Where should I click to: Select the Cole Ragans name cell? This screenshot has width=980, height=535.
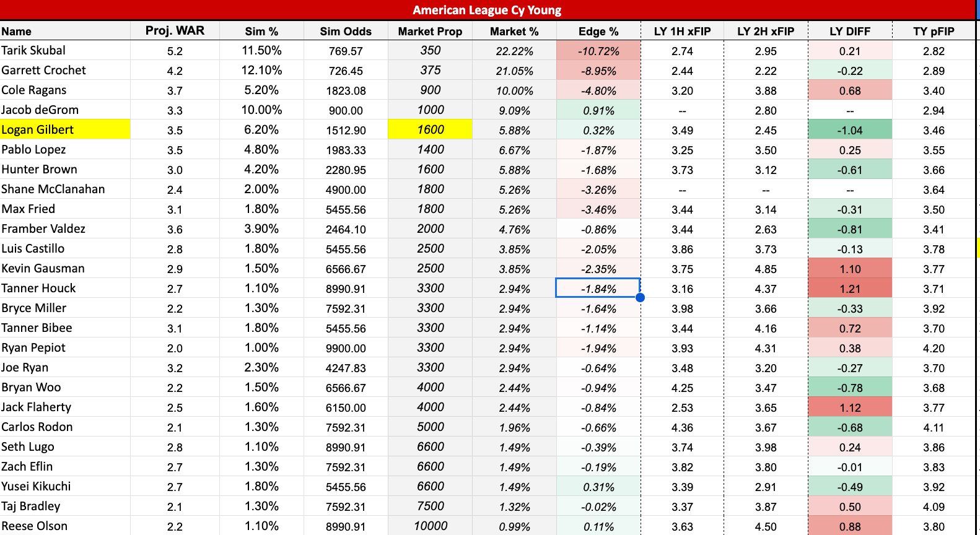(x=65, y=90)
